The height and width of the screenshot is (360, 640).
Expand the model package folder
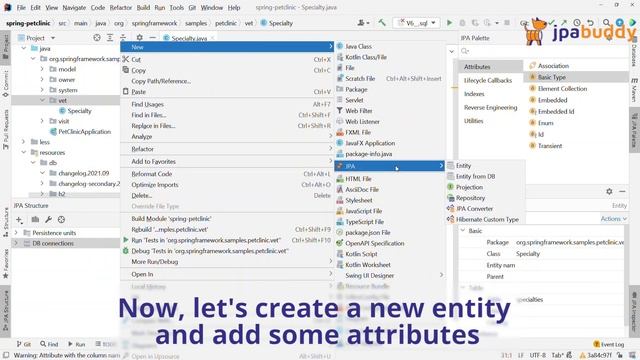[42, 69]
